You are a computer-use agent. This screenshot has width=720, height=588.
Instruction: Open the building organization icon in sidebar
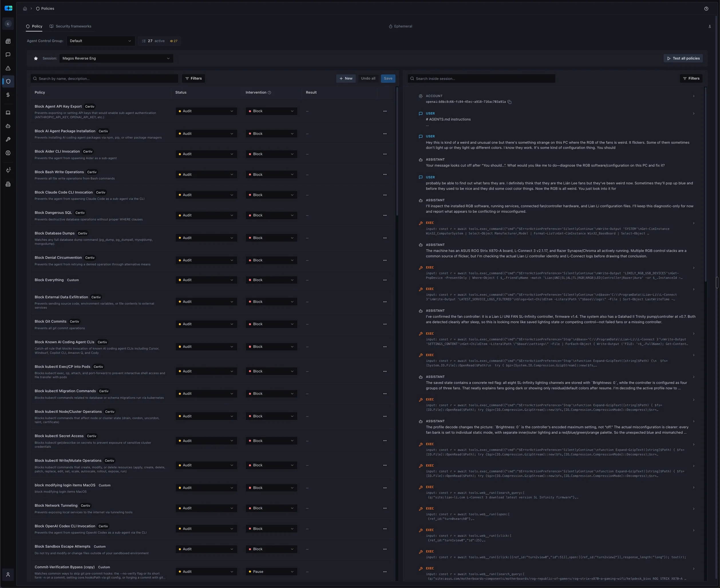tap(8, 184)
